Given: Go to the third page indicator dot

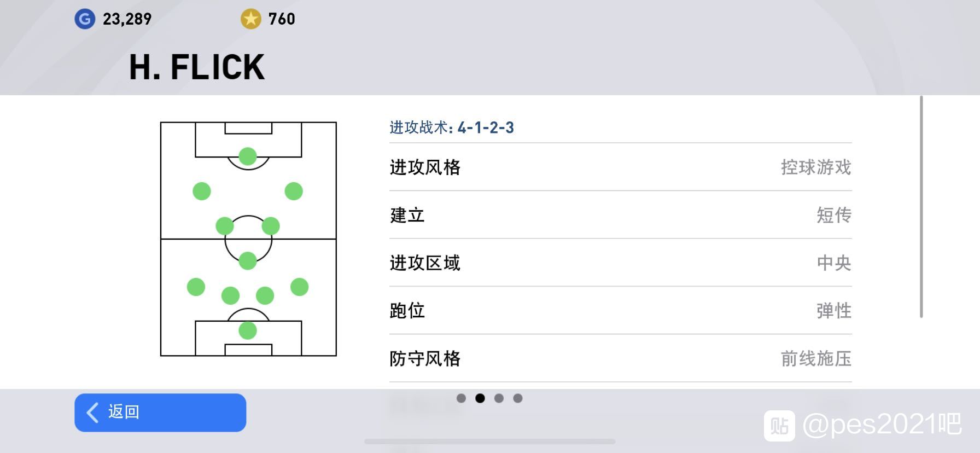Looking at the screenshot, I should point(499,398).
